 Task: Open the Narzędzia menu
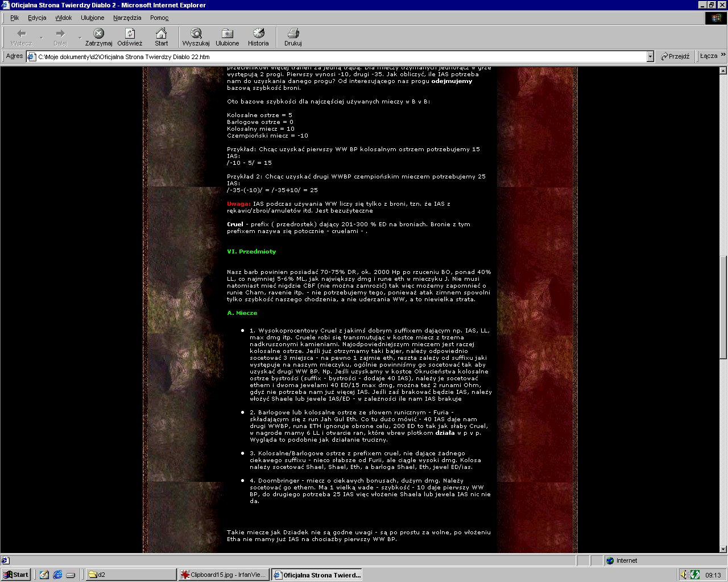(127, 18)
